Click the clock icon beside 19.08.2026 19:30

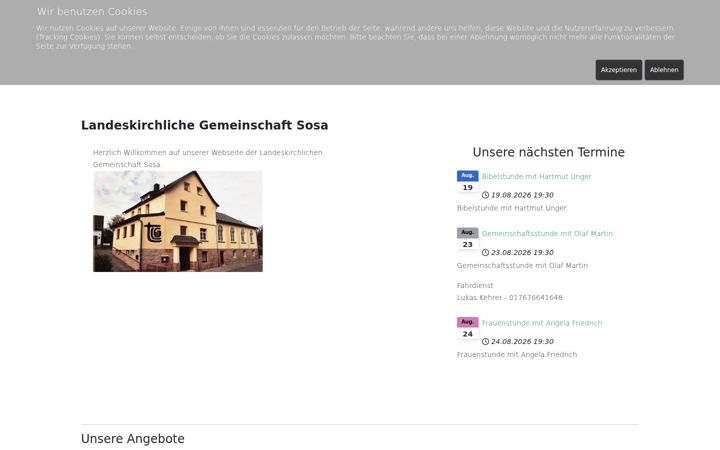point(485,195)
